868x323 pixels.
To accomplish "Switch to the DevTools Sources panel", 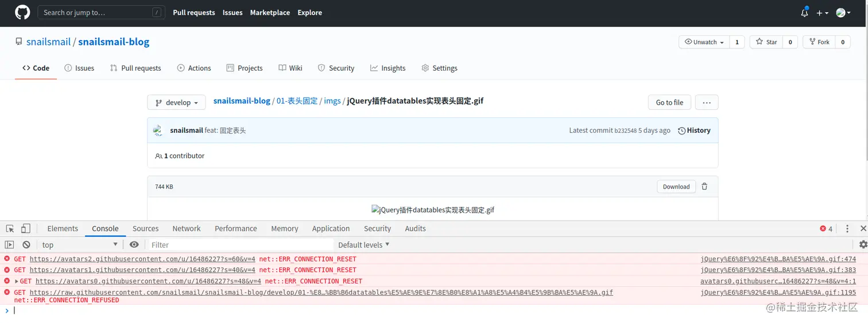I will tap(145, 228).
